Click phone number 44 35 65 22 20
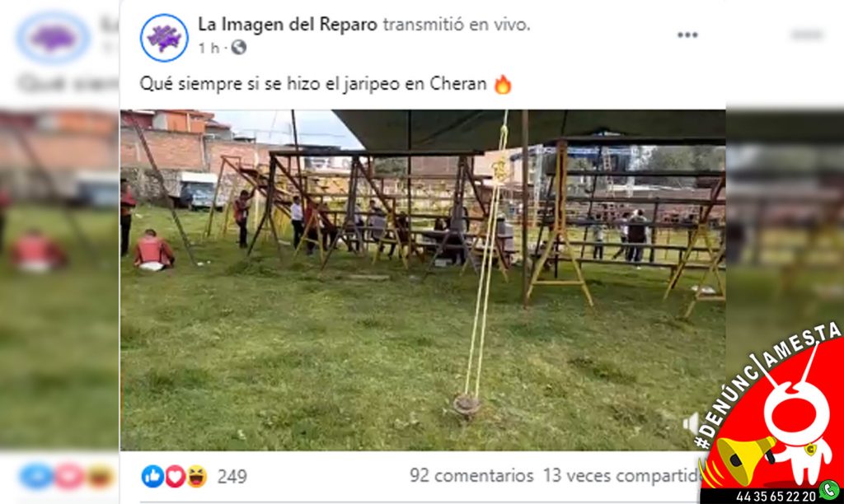This screenshot has width=844, height=504. click(776, 497)
